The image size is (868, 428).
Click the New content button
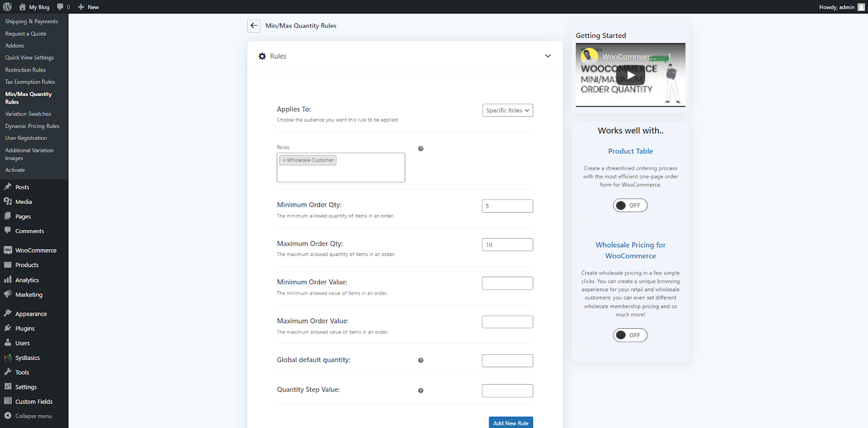click(x=88, y=7)
